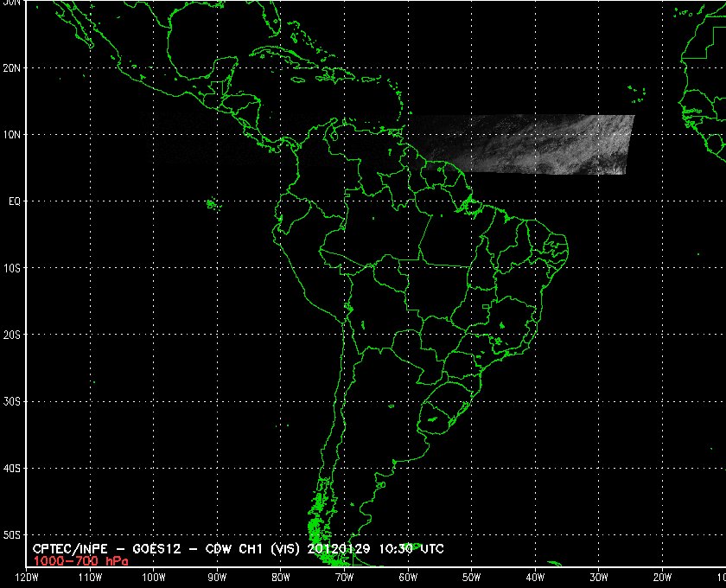The image size is (726, 588).
Task: Click the 80W longitude label
Action: pos(281,578)
